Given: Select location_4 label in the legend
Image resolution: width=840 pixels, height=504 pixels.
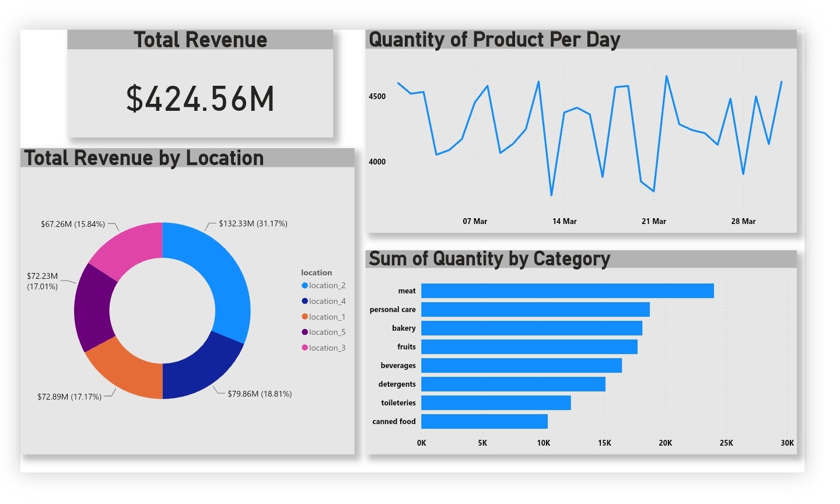Looking at the screenshot, I should [327, 301].
